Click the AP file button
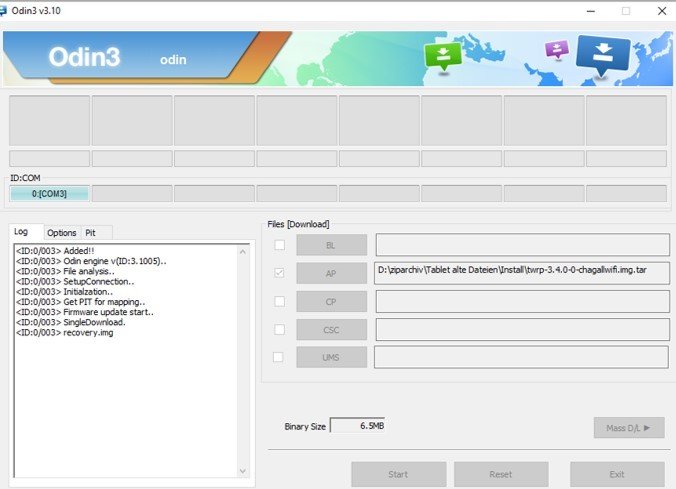The height and width of the screenshot is (489, 676). pyautogui.click(x=331, y=273)
